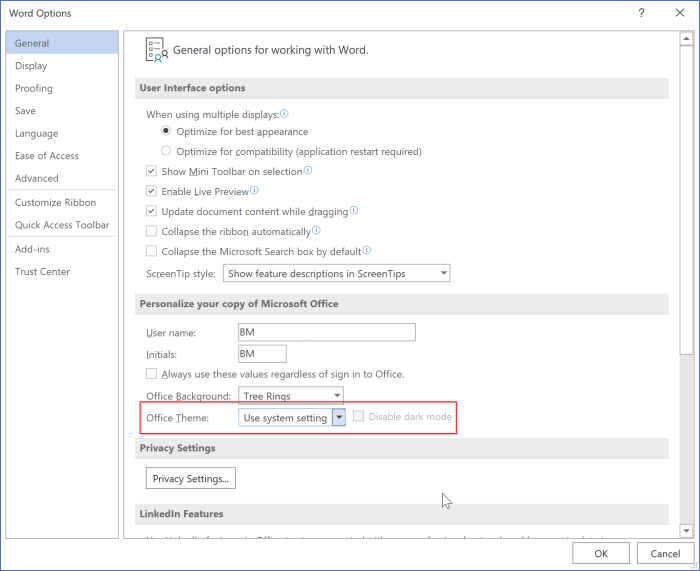The image size is (700, 571).
Task: Click Cancel to discard changes
Action: pyautogui.click(x=665, y=553)
